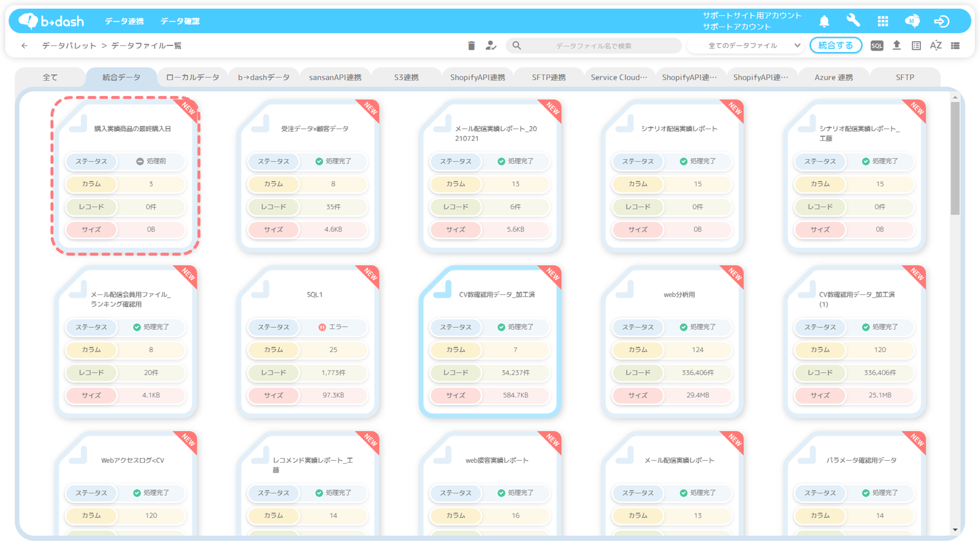The height and width of the screenshot is (551, 980).
Task: Select the Service Cloud tab
Action: click(x=619, y=77)
